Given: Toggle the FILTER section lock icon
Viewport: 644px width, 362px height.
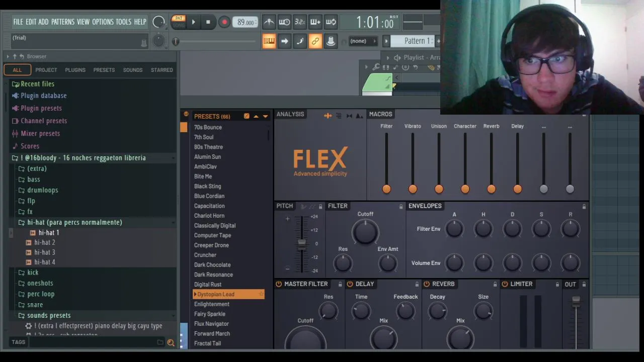Looking at the screenshot, I should (401, 207).
